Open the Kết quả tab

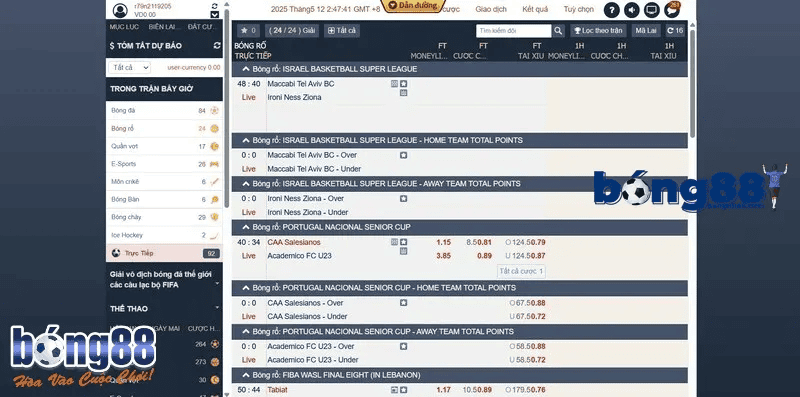[x=535, y=9]
